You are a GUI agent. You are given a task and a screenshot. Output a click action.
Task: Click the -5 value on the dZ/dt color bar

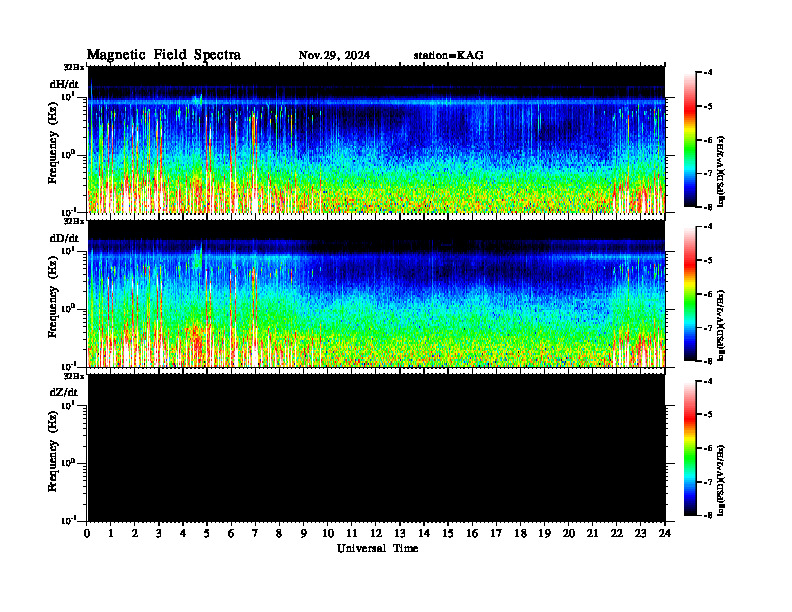tap(708, 415)
